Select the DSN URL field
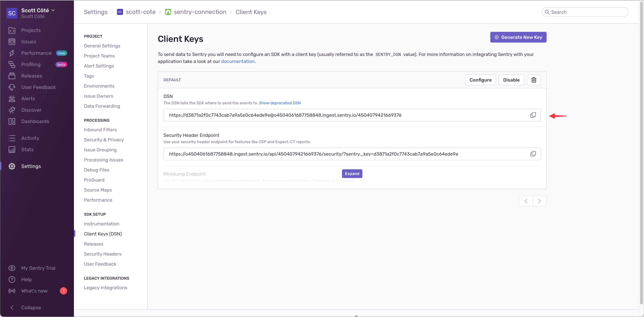The height and width of the screenshot is (317, 644). (x=352, y=115)
